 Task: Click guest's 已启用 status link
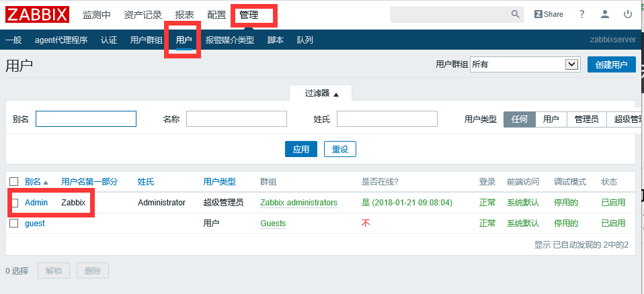point(613,224)
